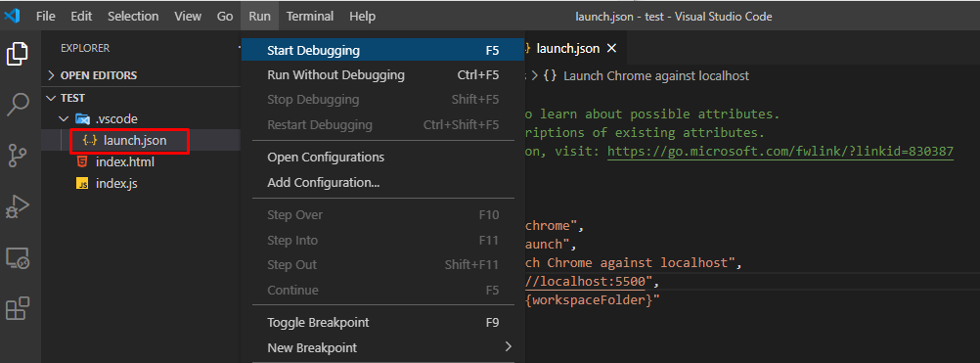Follow the go.microsoft.com fwlink URL
980x363 pixels.
click(780, 152)
